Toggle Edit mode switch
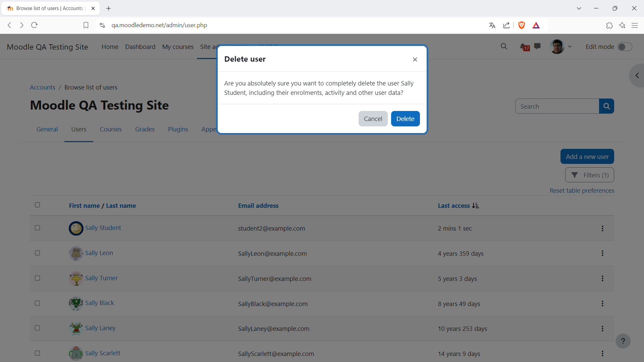This screenshot has width=644, height=362. 625,47
